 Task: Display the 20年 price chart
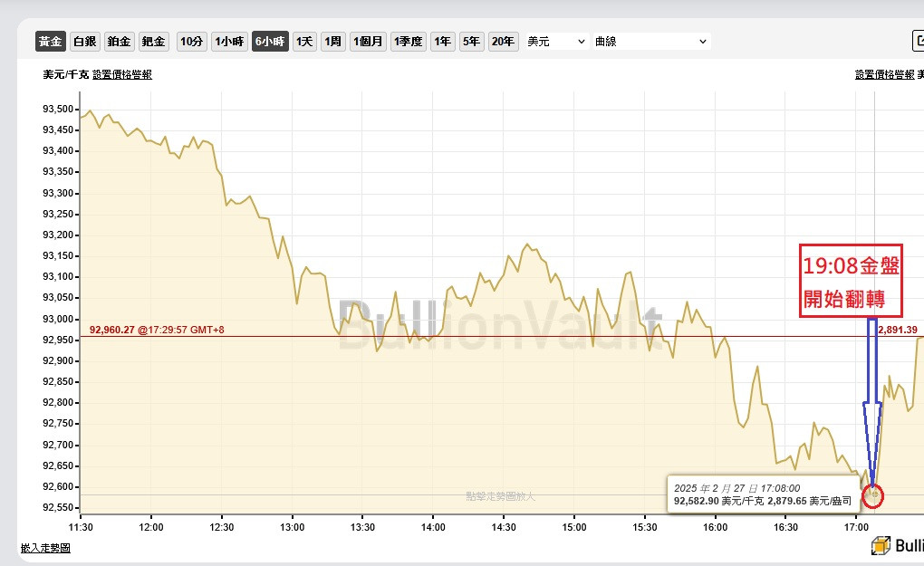tap(503, 42)
